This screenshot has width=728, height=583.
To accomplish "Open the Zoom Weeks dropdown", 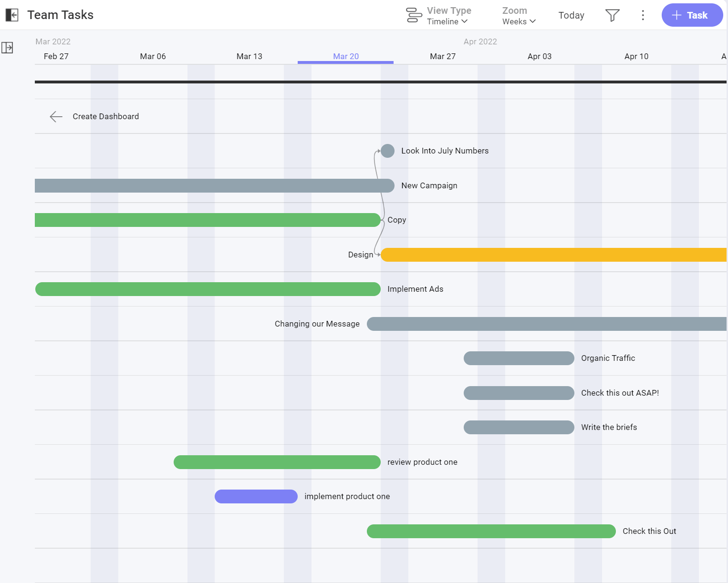I will click(x=519, y=21).
